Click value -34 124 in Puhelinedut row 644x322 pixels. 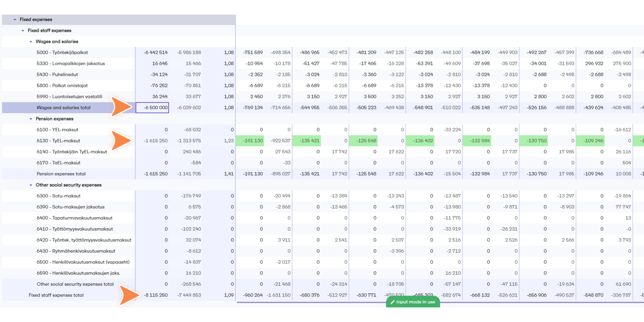click(159, 75)
